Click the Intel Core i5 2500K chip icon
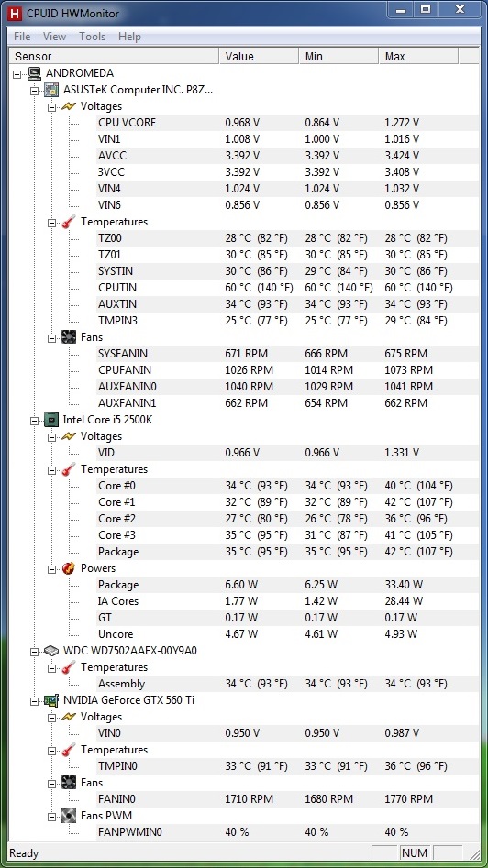This screenshot has height=868, width=488. 51,420
